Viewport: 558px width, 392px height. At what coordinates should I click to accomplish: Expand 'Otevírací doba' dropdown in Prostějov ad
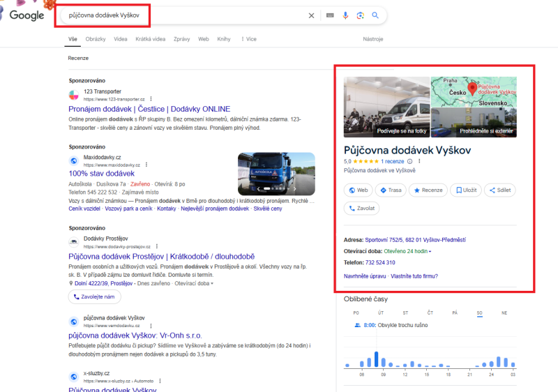(x=194, y=283)
